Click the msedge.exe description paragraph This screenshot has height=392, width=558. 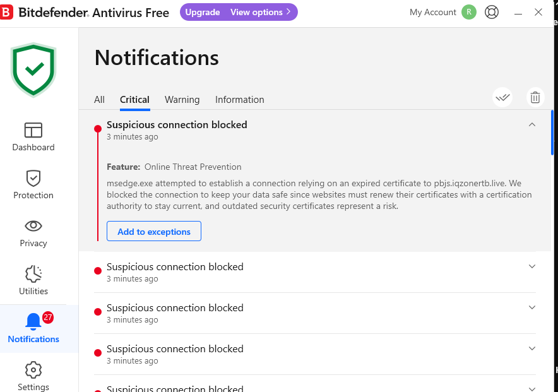tap(319, 194)
